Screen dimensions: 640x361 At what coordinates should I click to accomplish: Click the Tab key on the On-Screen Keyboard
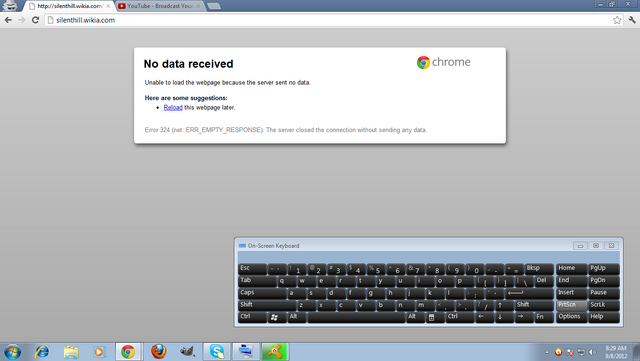[257, 281]
